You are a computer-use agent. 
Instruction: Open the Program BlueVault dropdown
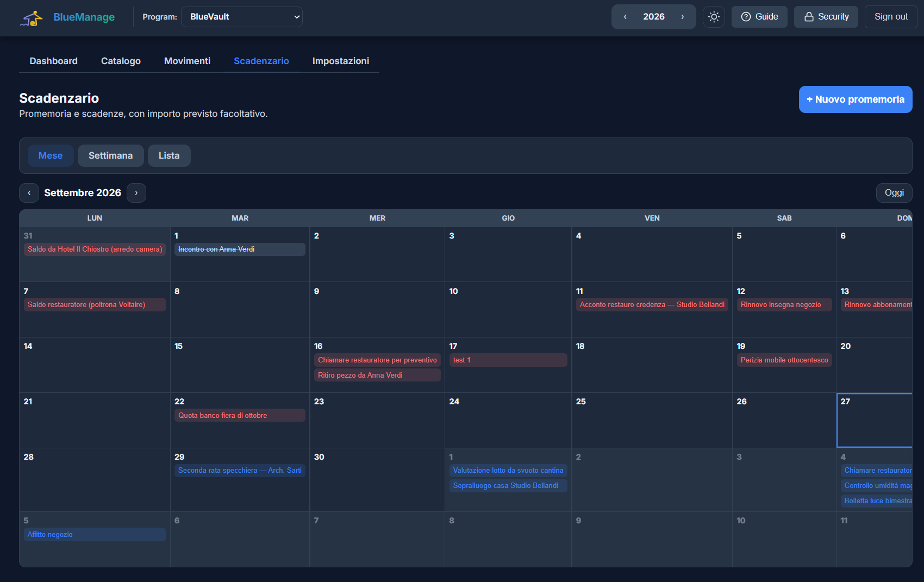242,17
